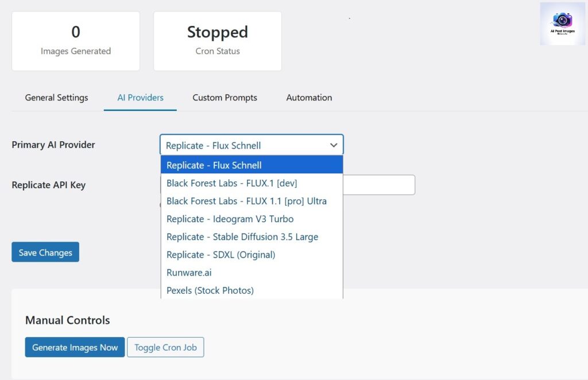The image size is (588, 380).
Task: Collapse the Primary AI Provider dropdown
Action: [252, 145]
